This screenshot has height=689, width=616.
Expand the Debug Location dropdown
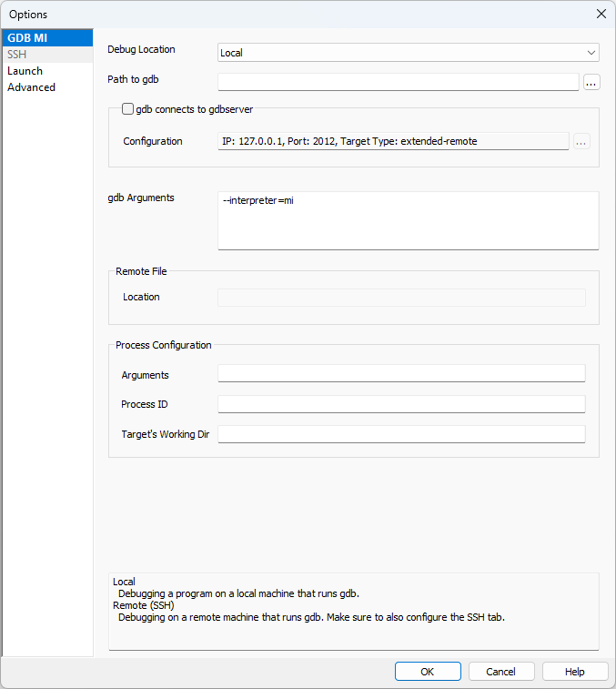[409, 53]
